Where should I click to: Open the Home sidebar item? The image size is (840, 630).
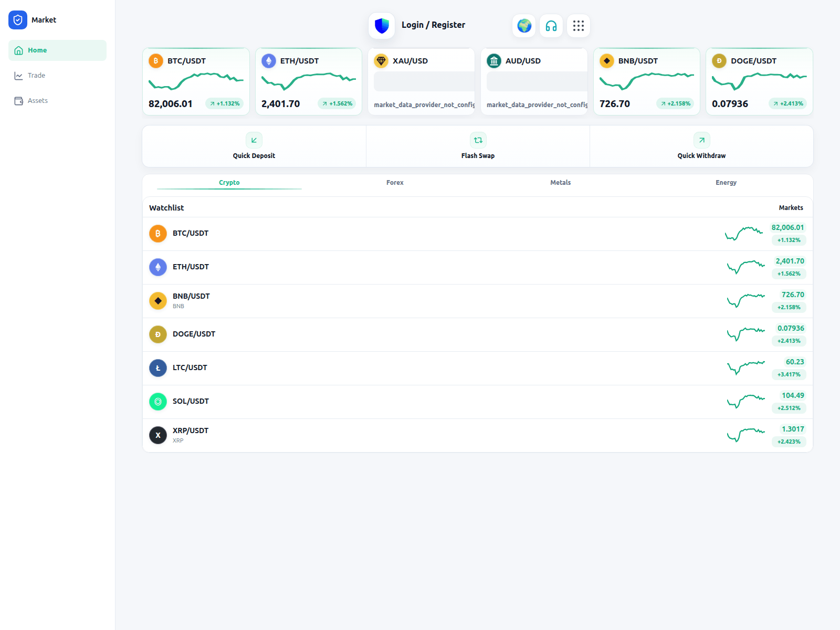click(57, 50)
